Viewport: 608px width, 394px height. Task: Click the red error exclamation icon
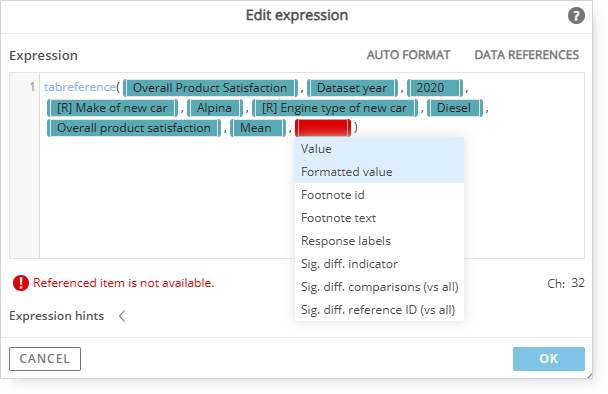tap(21, 283)
